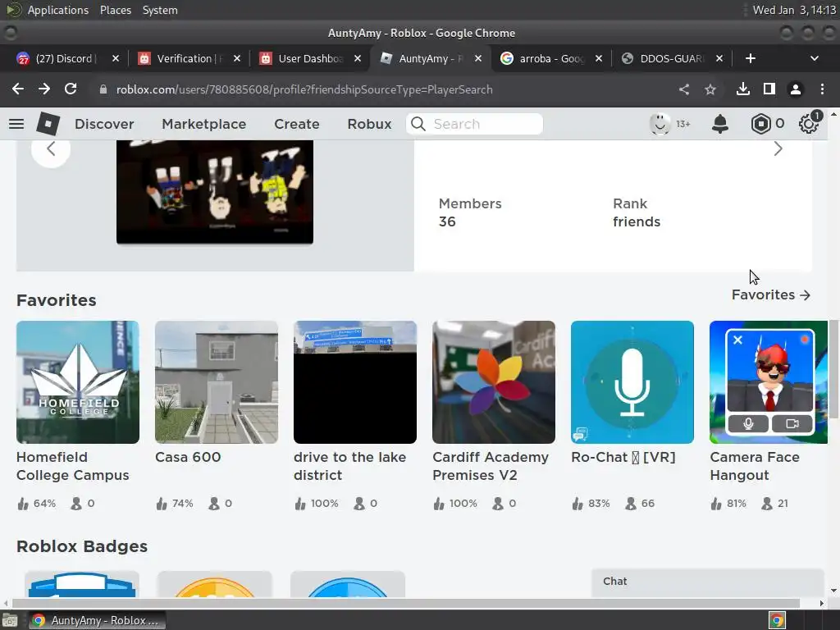
Task: Share this page via Chrome share icon
Action: (684, 89)
